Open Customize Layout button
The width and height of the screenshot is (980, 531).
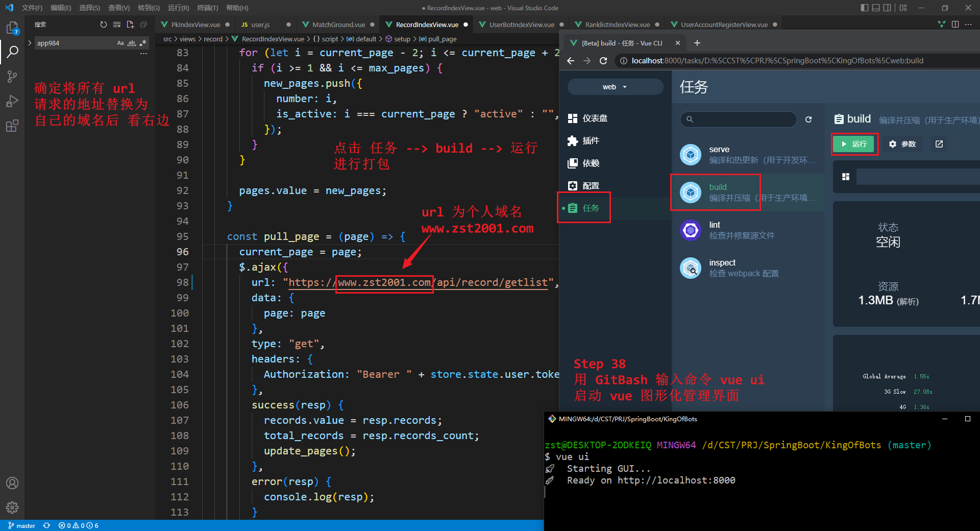click(x=903, y=8)
